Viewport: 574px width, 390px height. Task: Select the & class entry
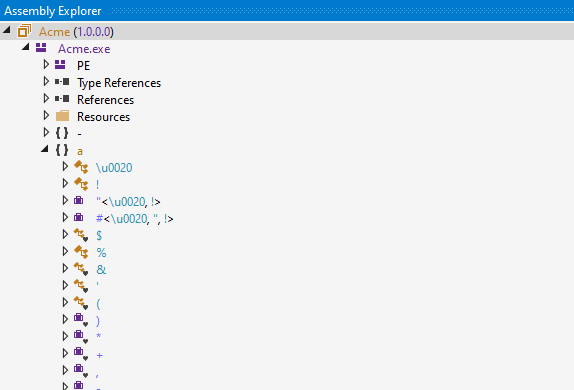[x=101, y=270]
